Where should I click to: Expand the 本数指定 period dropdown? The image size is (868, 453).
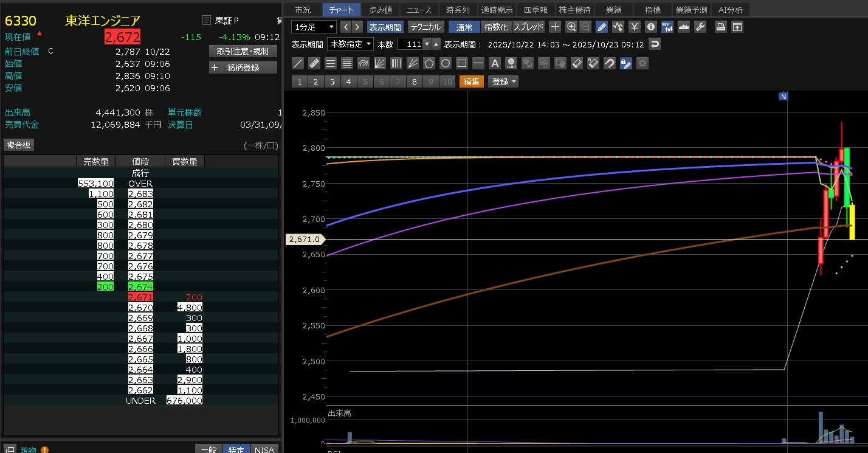350,44
